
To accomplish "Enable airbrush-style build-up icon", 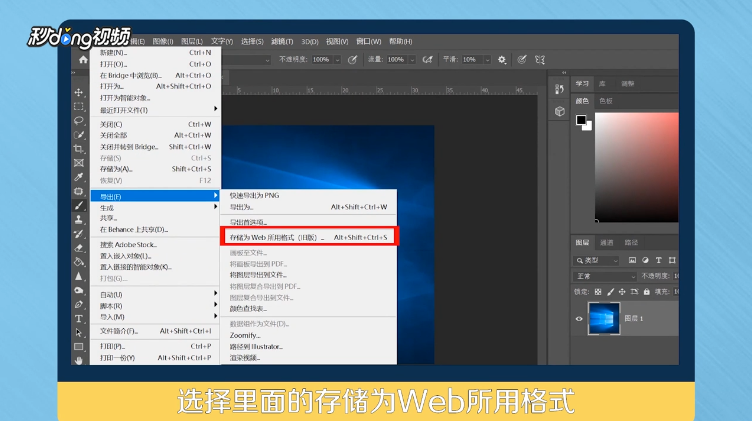I will tap(427, 59).
